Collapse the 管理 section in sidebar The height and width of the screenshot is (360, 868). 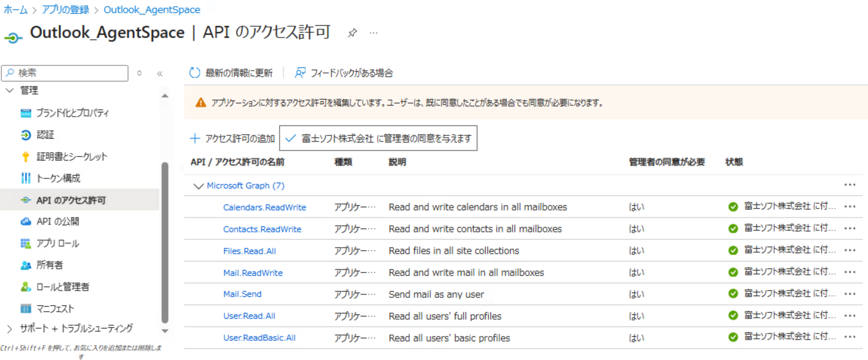tap(10, 90)
